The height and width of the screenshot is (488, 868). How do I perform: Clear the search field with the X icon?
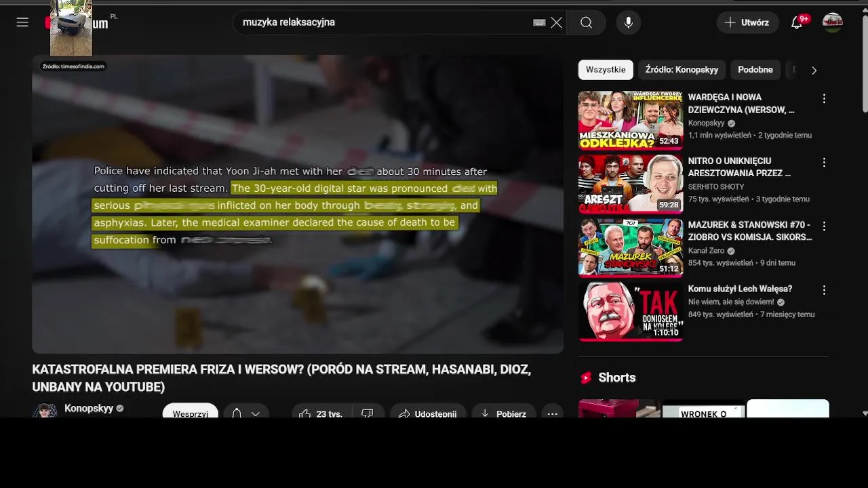(557, 22)
